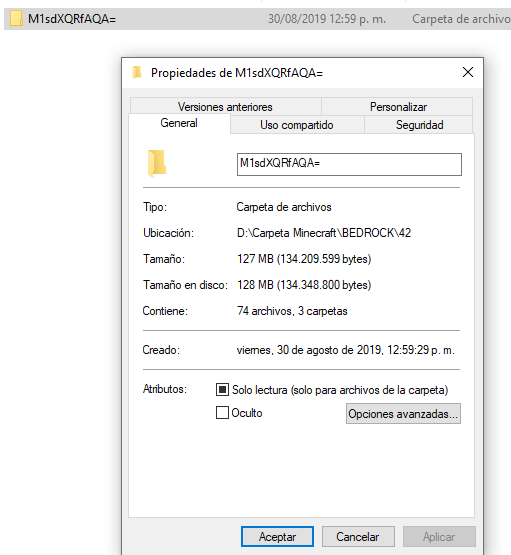Click the folder icon in the dialog title bar

point(137,73)
